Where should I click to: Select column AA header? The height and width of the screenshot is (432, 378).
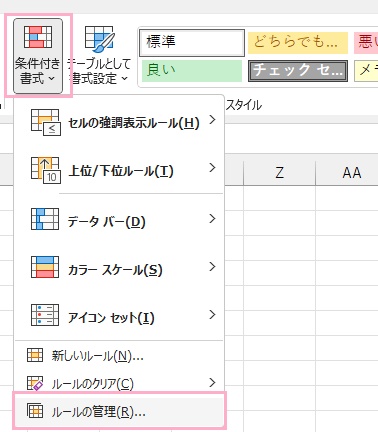(x=347, y=173)
